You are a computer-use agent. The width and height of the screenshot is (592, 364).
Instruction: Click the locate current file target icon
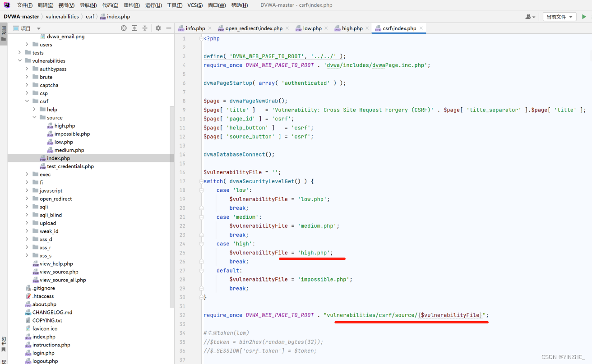(x=124, y=28)
